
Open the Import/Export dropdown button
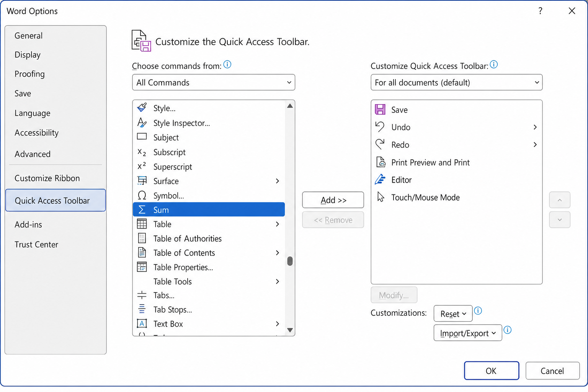click(468, 333)
